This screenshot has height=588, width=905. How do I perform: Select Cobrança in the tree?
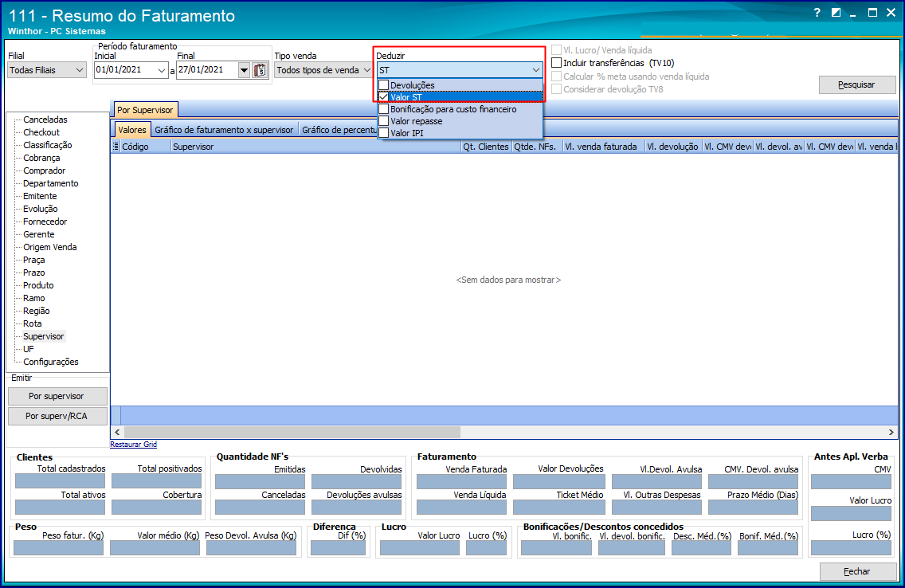(x=41, y=158)
